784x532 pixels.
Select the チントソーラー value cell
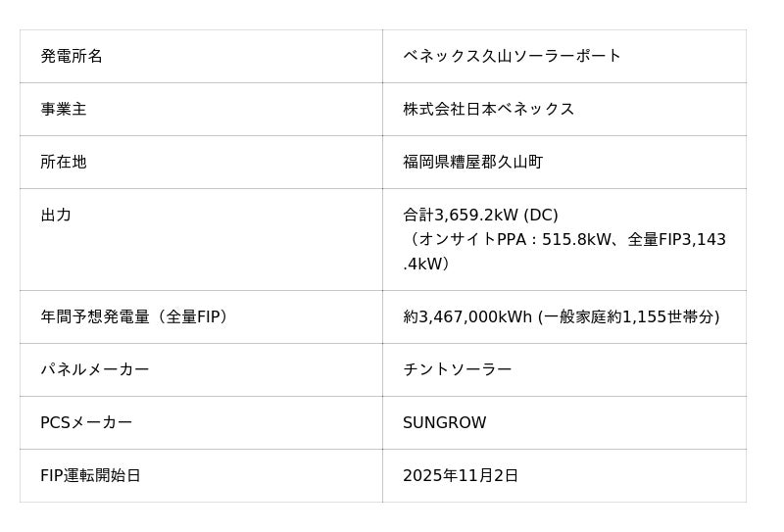tap(457, 369)
